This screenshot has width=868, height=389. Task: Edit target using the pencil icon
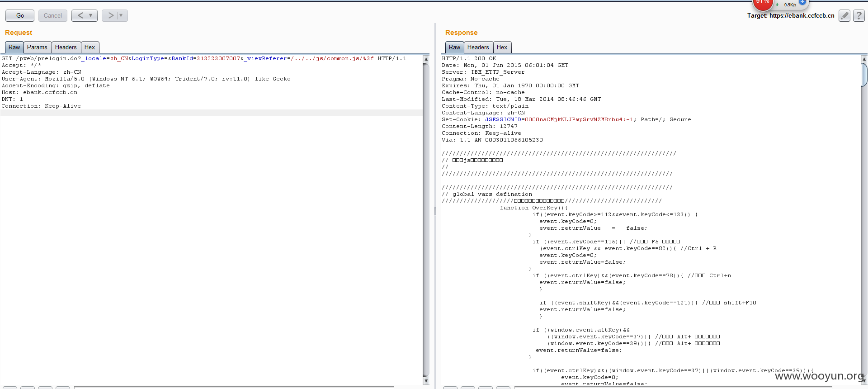pos(844,15)
